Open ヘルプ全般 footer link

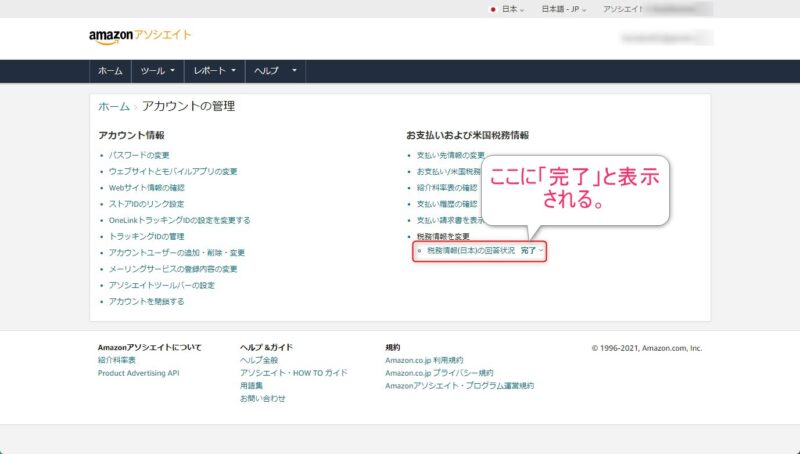click(x=259, y=360)
